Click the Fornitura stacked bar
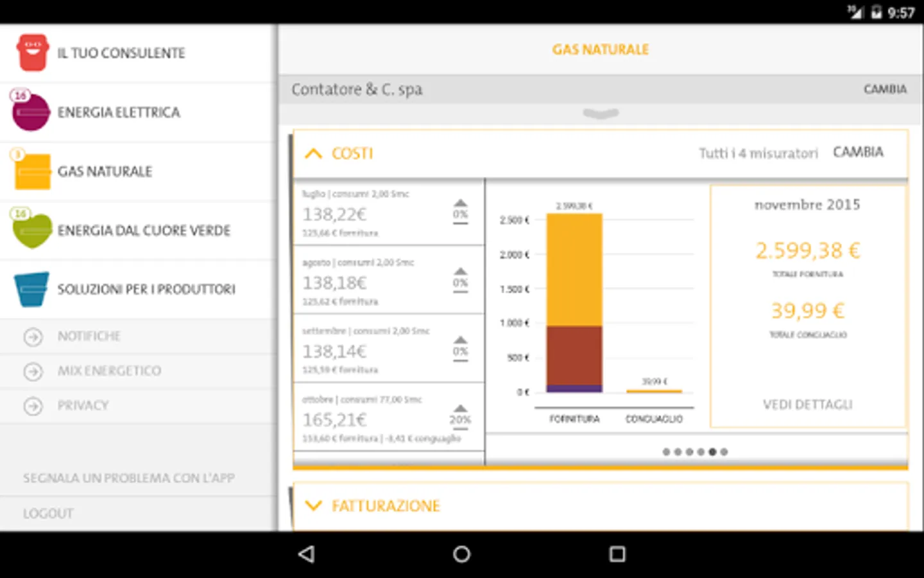Viewport: 924px width, 578px height. tap(574, 302)
